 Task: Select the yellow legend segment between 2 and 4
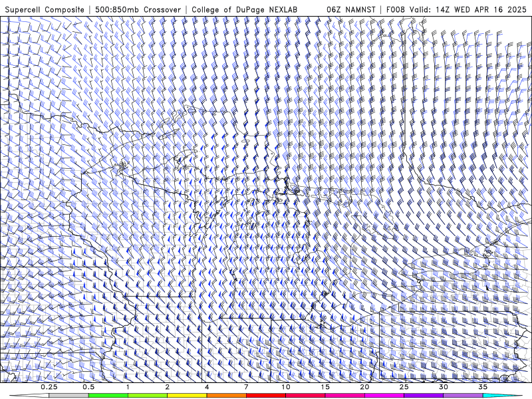coord(187,396)
